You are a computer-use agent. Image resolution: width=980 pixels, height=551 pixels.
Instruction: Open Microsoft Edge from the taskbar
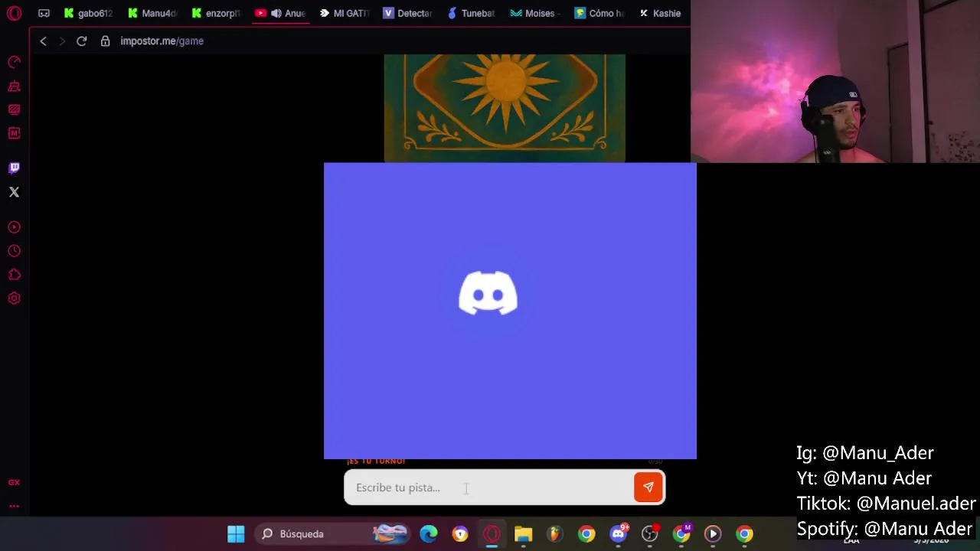click(x=429, y=533)
